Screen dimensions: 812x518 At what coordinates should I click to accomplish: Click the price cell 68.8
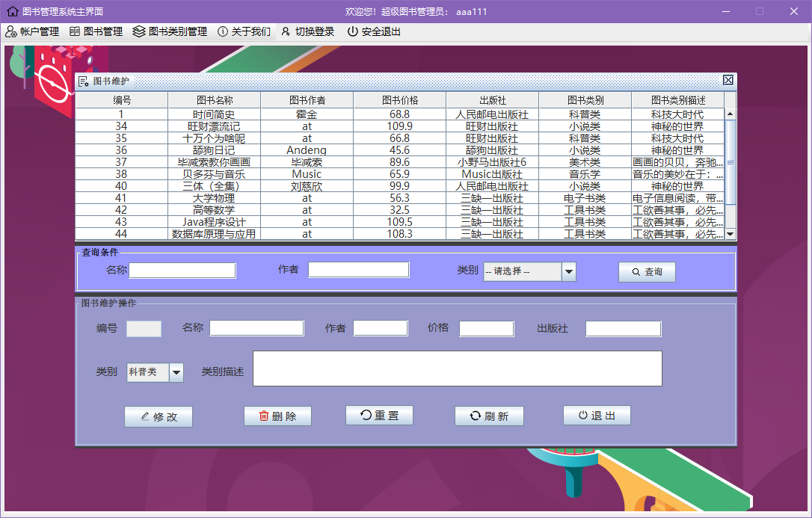pos(400,114)
